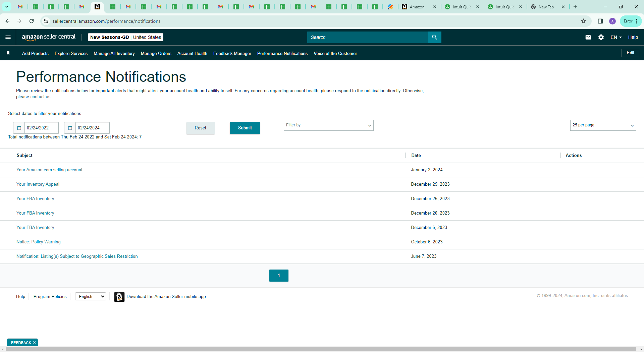The width and height of the screenshot is (644, 352).
Task: Open Your Inventory Appeal notification
Action: tap(38, 184)
